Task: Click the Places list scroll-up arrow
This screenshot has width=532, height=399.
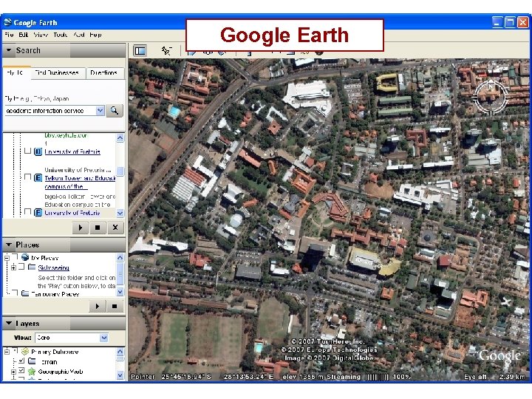Action: pos(120,258)
